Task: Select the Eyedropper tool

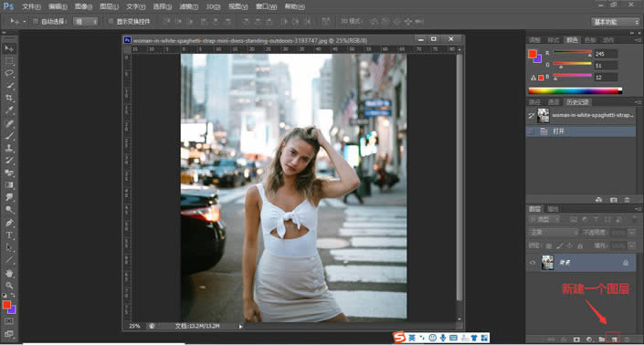Action: [9, 110]
